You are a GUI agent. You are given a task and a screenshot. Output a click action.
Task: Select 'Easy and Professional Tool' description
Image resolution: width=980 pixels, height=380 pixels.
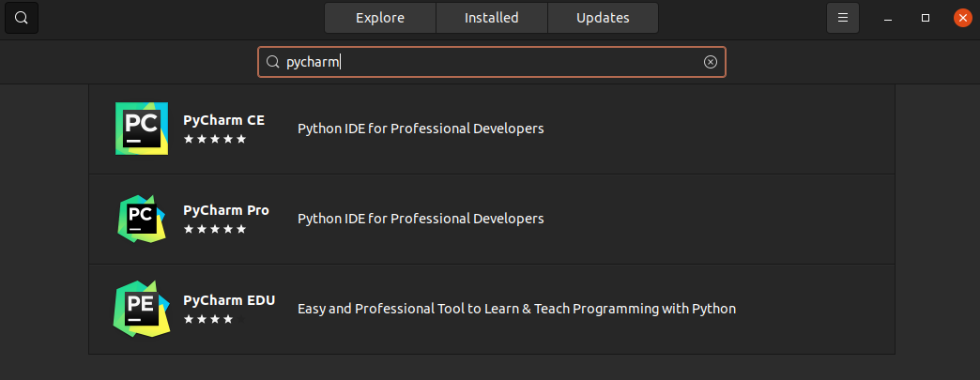517,309
